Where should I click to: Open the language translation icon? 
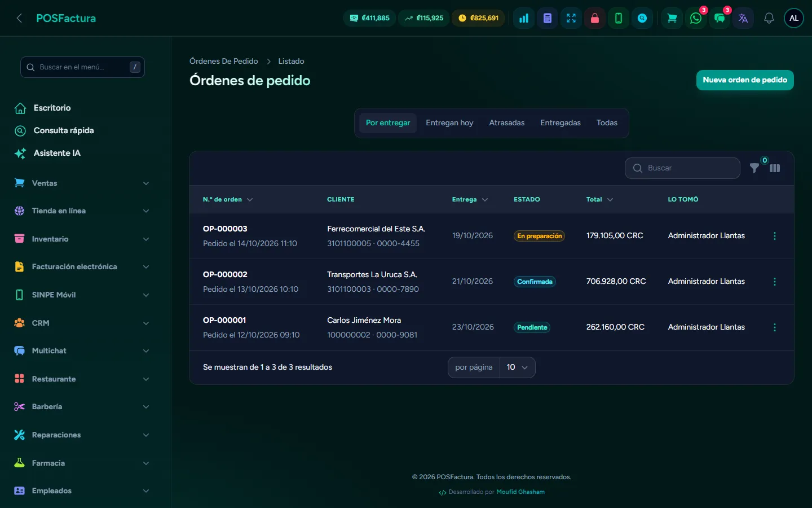coord(743,18)
